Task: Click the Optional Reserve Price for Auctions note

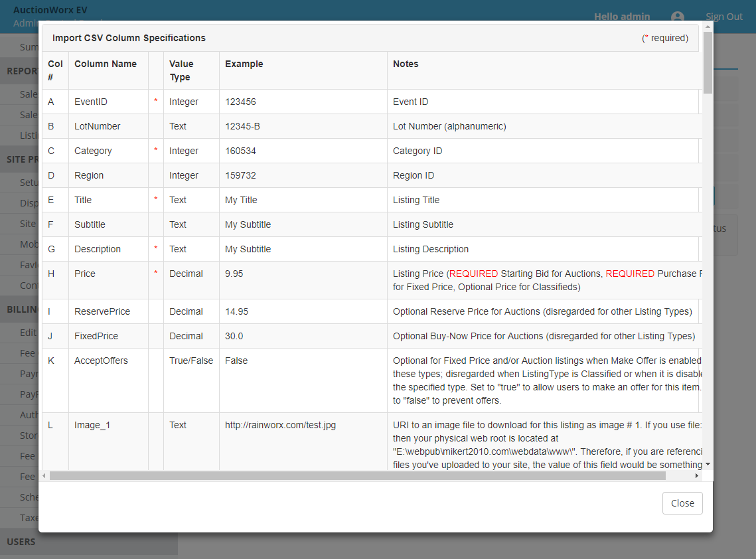Action: [542, 311]
